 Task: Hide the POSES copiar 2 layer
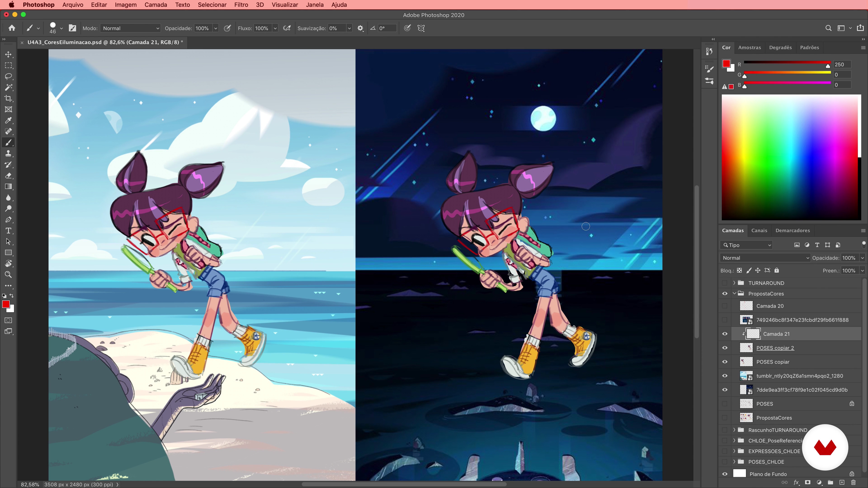[725, 348]
